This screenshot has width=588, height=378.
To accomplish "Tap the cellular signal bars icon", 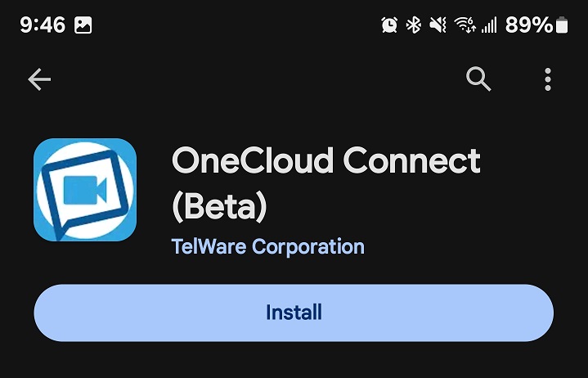I will (x=489, y=25).
